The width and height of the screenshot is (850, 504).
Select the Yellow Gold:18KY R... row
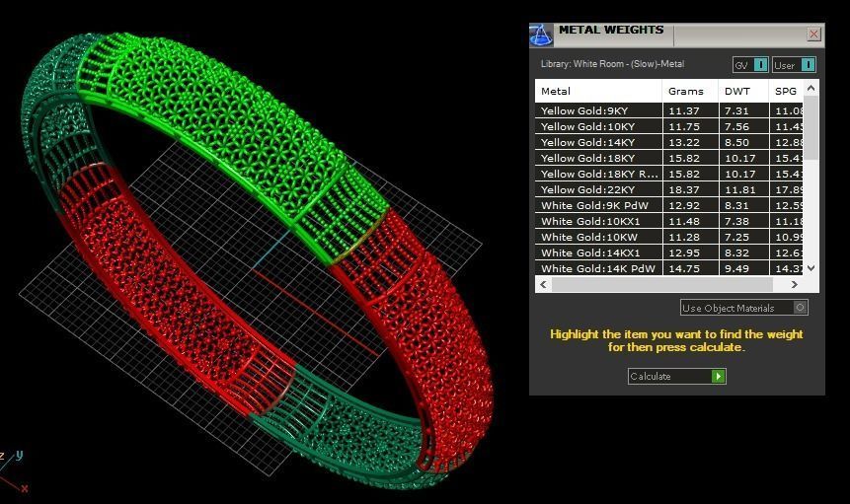pos(669,174)
